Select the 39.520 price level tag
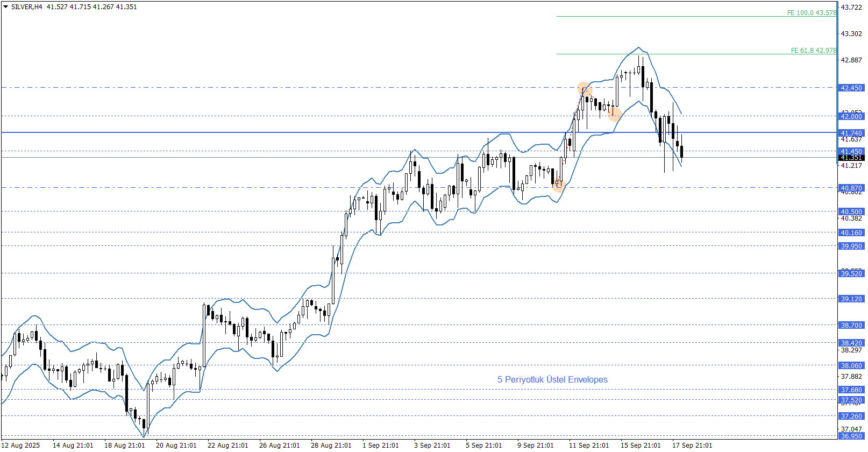 click(851, 274)
